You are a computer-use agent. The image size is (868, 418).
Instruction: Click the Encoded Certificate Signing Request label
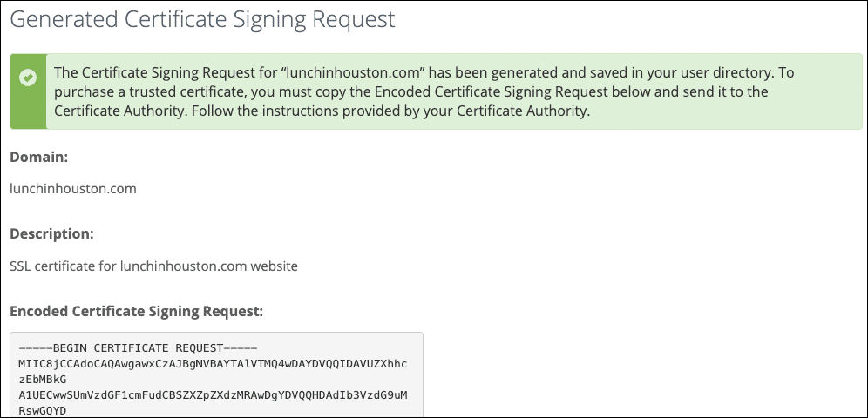136,310
